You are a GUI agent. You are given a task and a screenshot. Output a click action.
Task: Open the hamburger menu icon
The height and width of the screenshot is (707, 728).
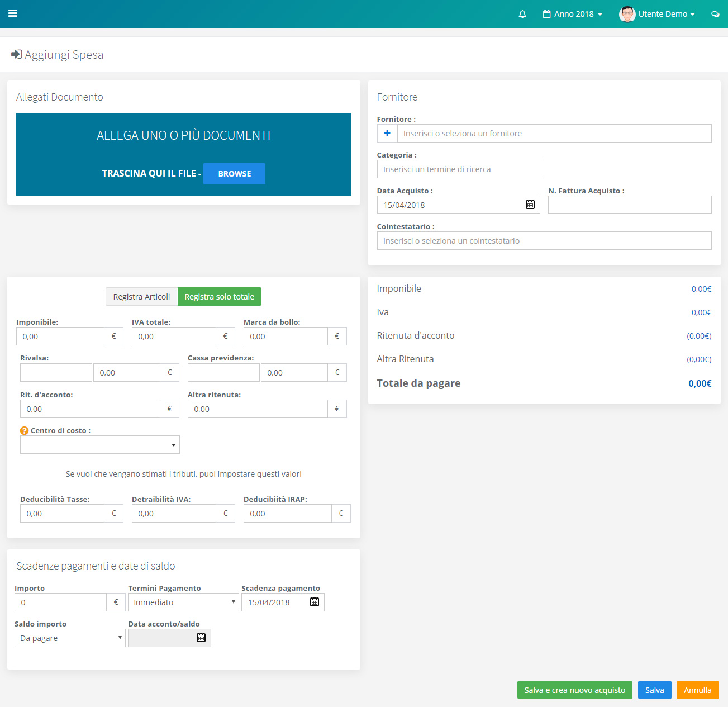click(13, 13)
